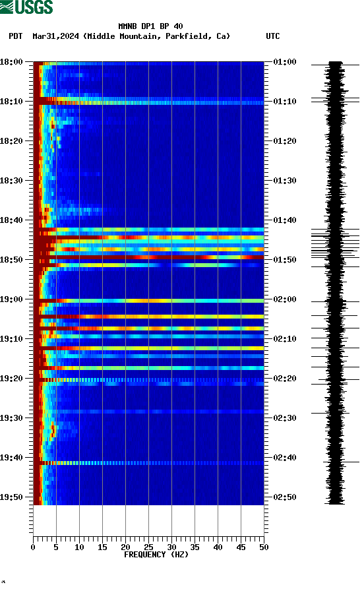Click the 35 Hz frequency axis label
The image size is (364, 589).
point(195,547)
